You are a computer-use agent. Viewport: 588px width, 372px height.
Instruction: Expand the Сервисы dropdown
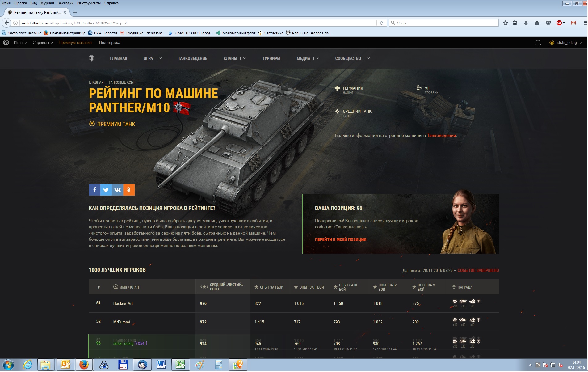43,43
